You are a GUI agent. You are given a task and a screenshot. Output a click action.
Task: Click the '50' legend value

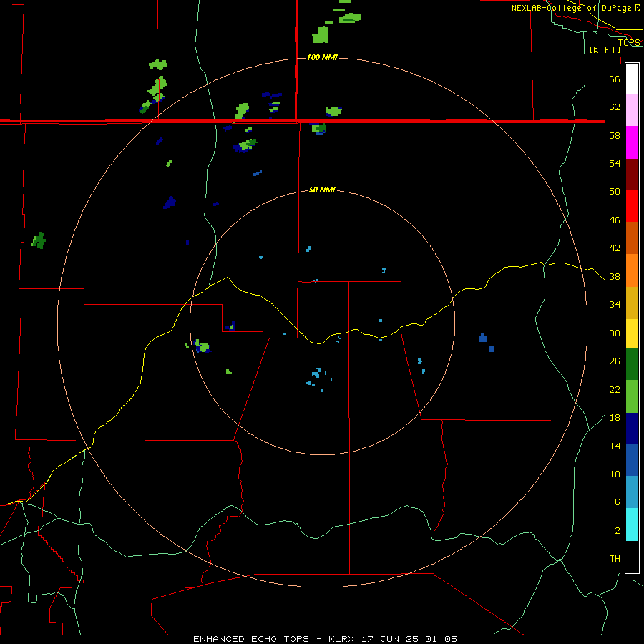615,192
